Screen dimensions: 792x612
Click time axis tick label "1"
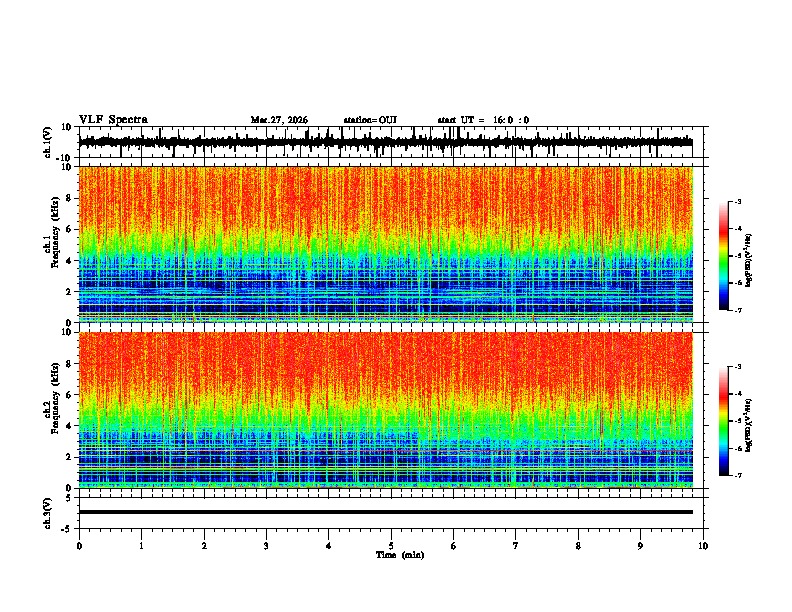[141, 546]
